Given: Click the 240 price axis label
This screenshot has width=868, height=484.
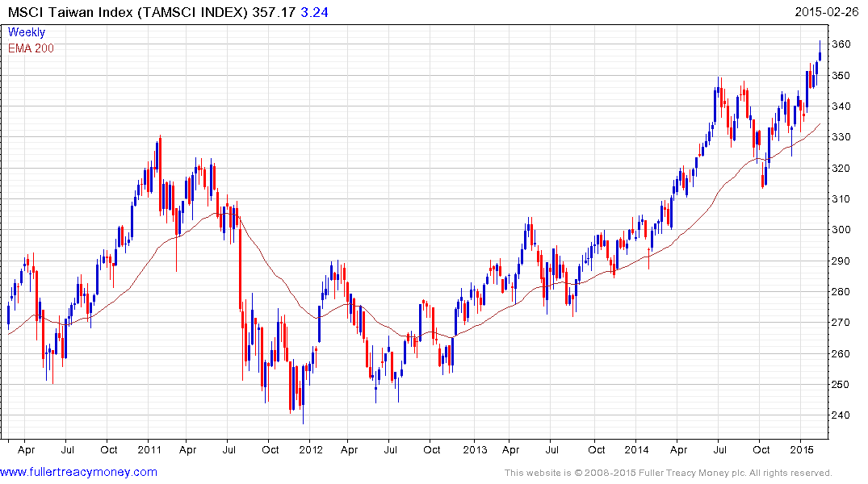Looking at the screenshot, I should click(841, 415).
